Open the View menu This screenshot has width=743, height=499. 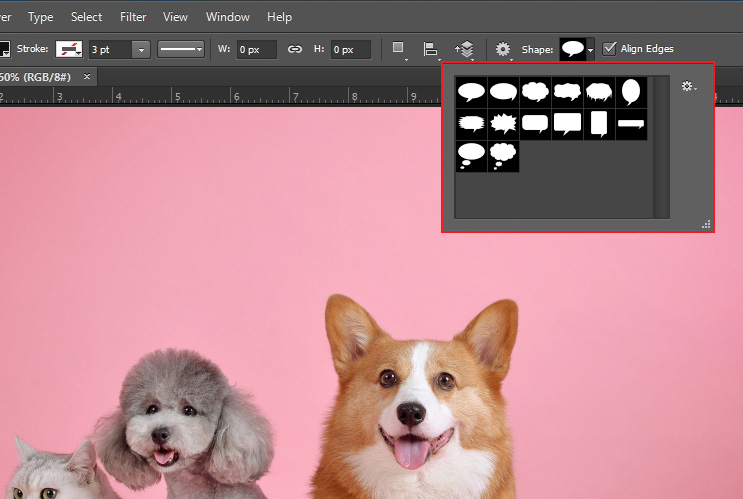coord(175,17)
